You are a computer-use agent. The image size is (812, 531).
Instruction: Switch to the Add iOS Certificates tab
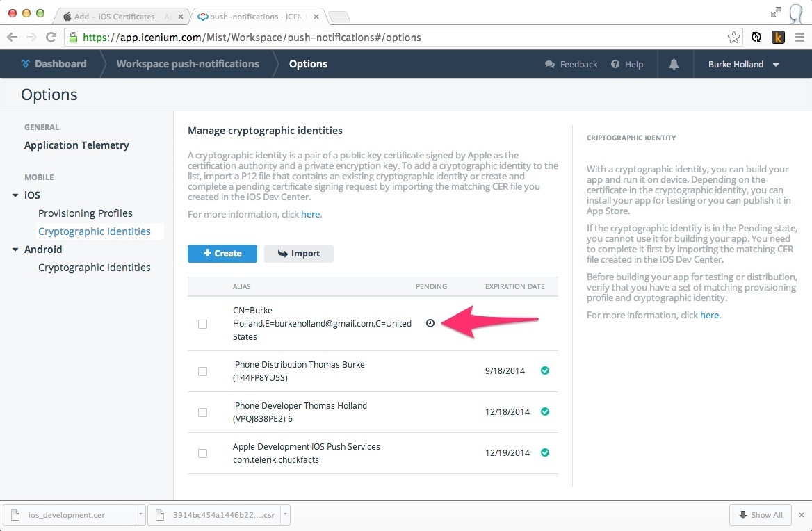pos(118,16)
